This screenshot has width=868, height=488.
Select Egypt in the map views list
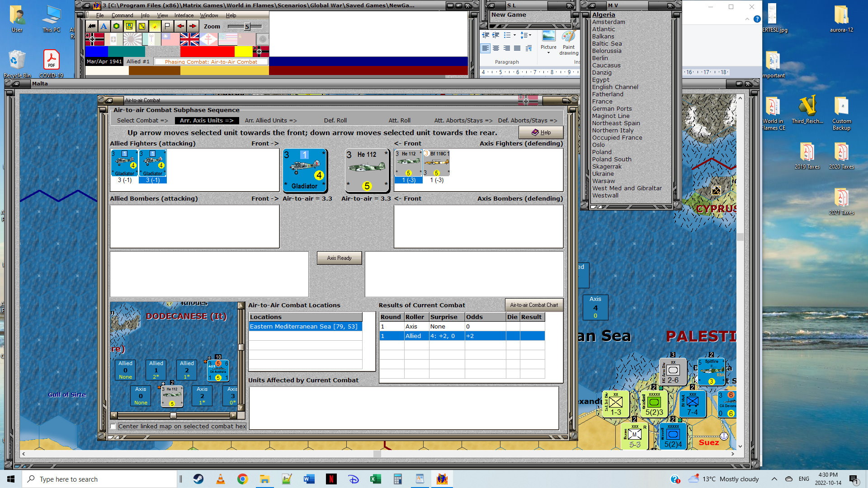click(x=601, y=80)
